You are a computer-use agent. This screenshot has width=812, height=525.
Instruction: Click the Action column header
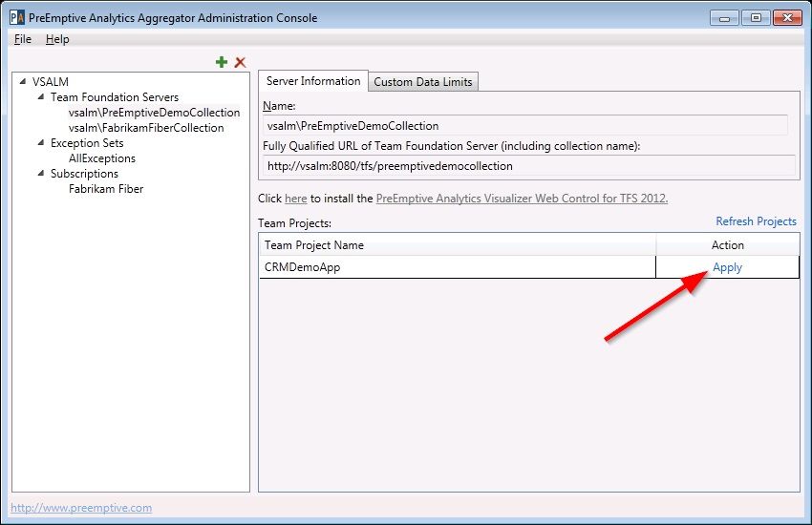(728, 244)
